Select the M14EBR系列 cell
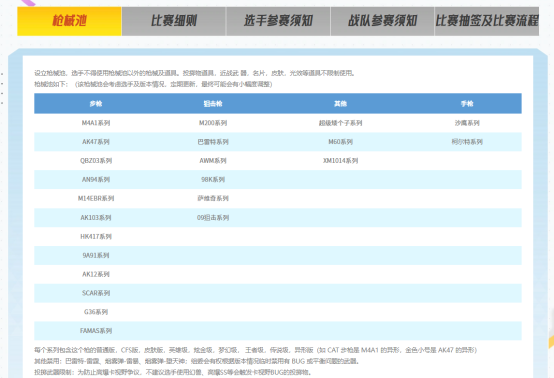Image resolution: width=554 pixels, height=378 pixels. click(x=96, y=198)
